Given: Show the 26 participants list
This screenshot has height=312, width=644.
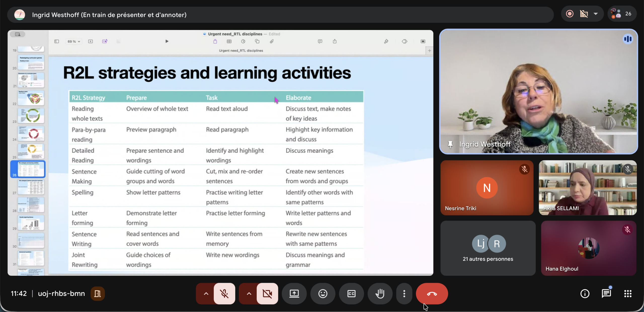Looking at the screenshot, I should (x=622, y=14).
